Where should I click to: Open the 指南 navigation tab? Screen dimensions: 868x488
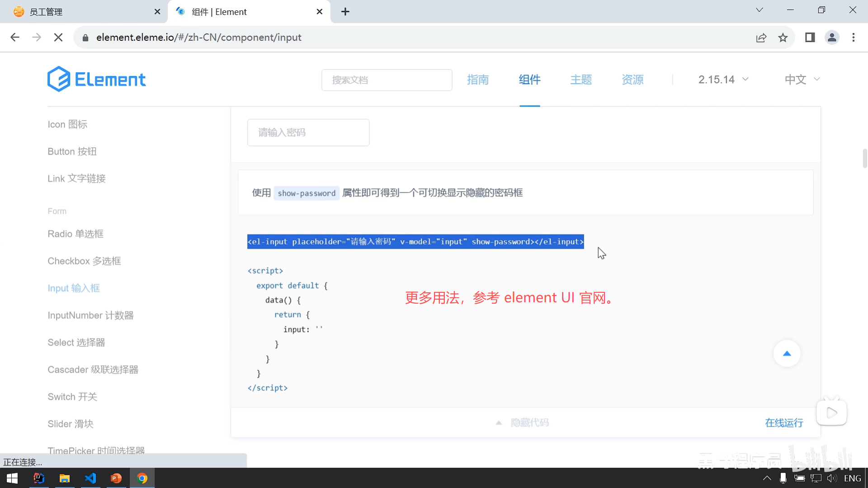pos(478,80)
